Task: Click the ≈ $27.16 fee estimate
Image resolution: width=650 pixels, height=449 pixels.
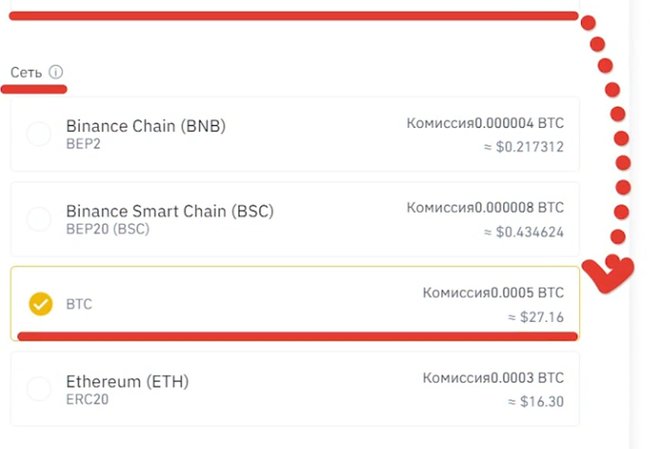Action: click(x=536, y=317)
